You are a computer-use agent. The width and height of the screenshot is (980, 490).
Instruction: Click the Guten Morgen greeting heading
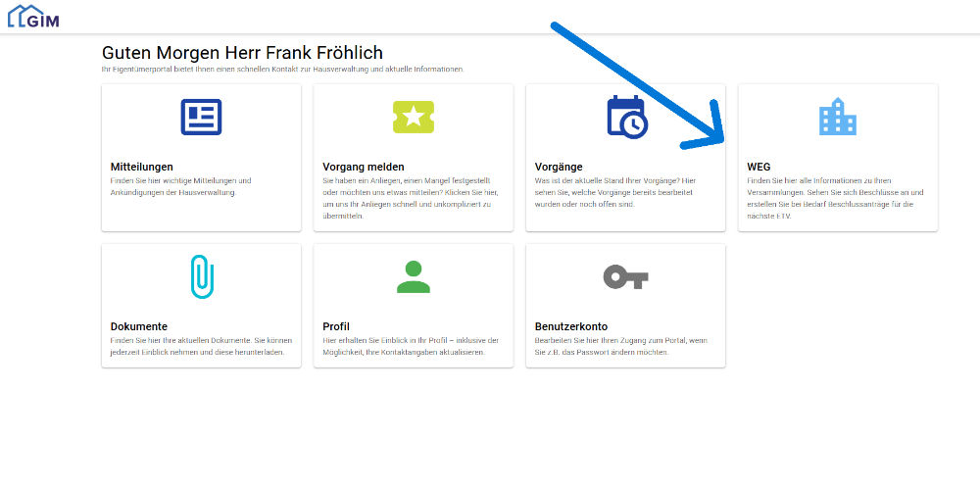242,53
